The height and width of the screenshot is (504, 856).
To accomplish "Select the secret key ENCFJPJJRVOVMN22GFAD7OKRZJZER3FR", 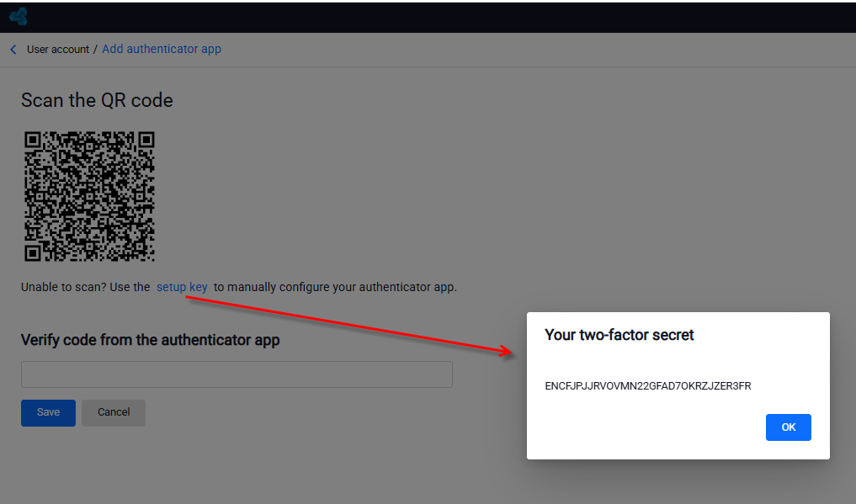I will tap(648, 386).
